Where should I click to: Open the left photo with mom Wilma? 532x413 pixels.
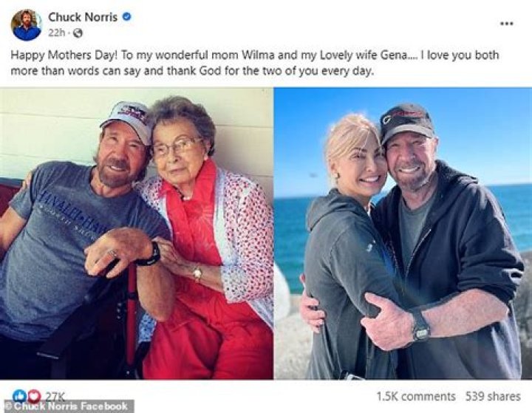136,233
